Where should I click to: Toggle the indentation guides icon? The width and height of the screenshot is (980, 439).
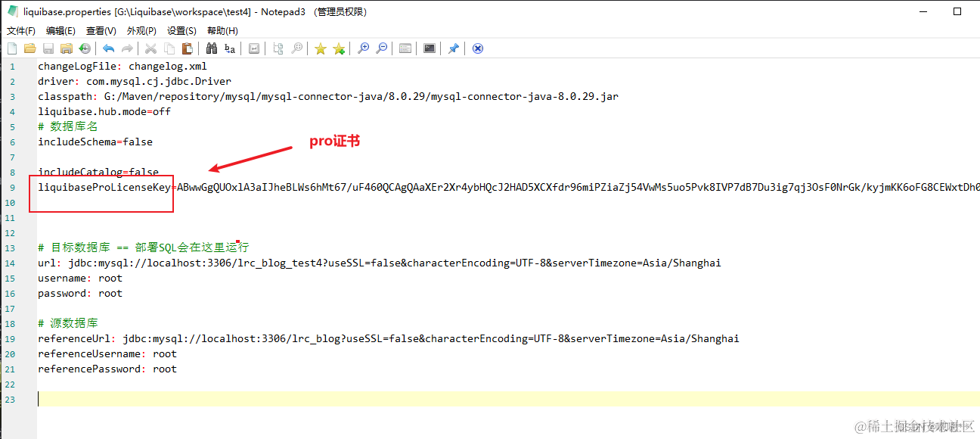click(x=278, y=48)
